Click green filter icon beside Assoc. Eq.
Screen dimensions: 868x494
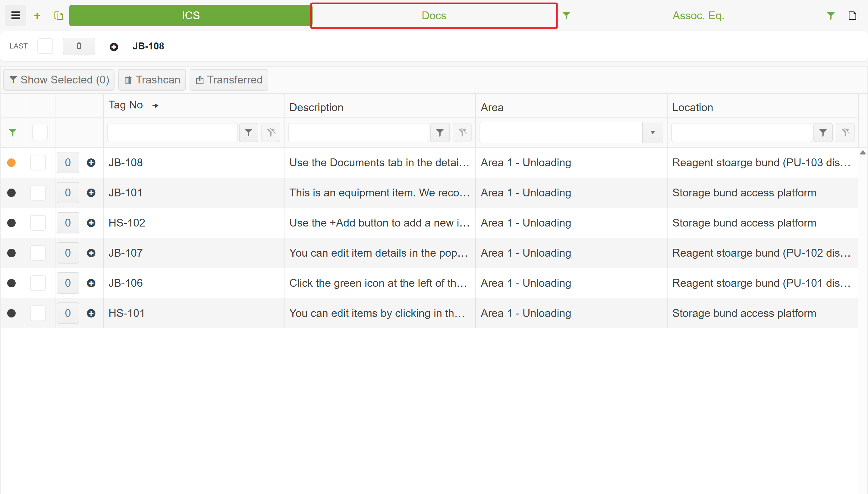tap(831, 16)
